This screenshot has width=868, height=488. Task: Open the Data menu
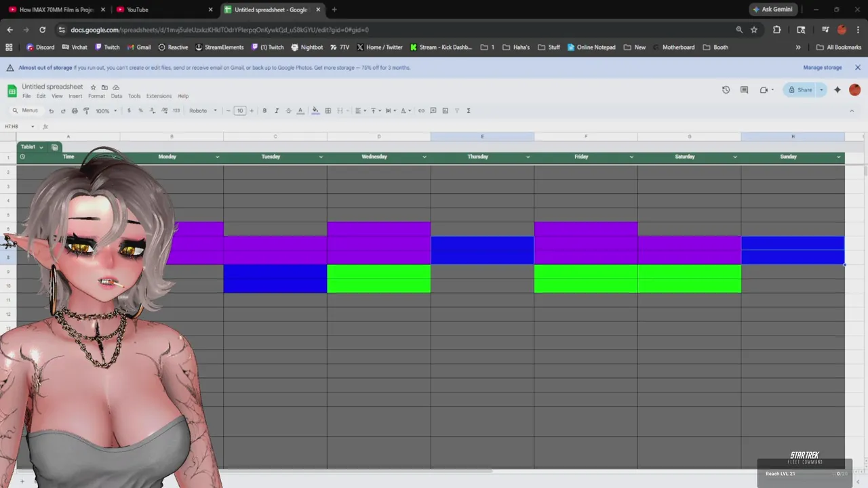(117, 96)
